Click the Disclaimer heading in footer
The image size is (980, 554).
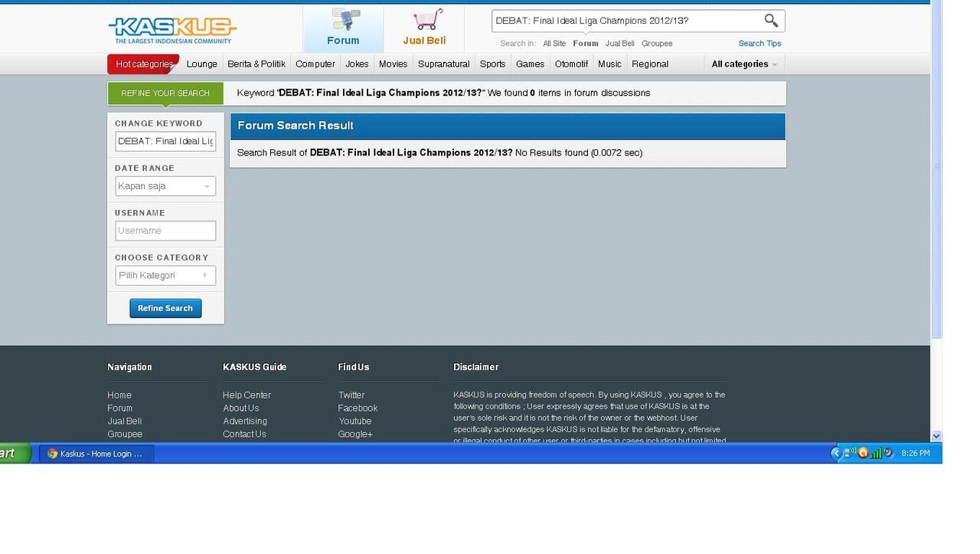click(476, 368)
